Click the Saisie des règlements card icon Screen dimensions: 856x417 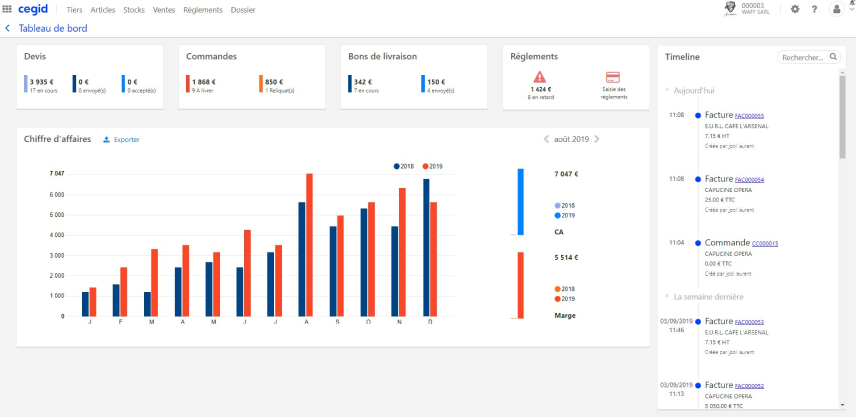tap(613, 77)
